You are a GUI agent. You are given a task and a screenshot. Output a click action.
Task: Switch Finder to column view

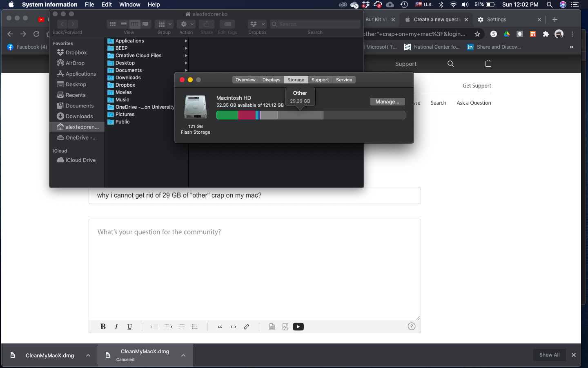[x=135, y=24]
